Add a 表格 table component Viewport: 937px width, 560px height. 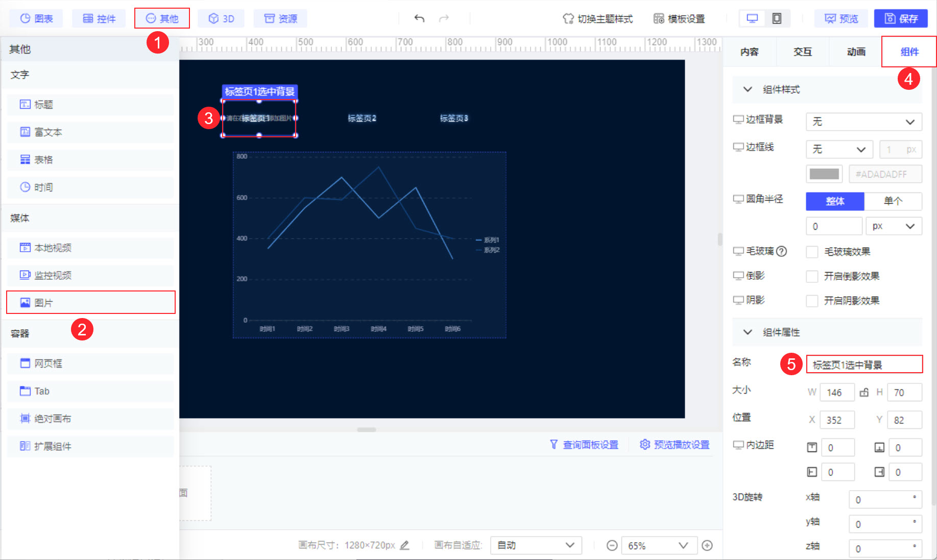point(90,160)
